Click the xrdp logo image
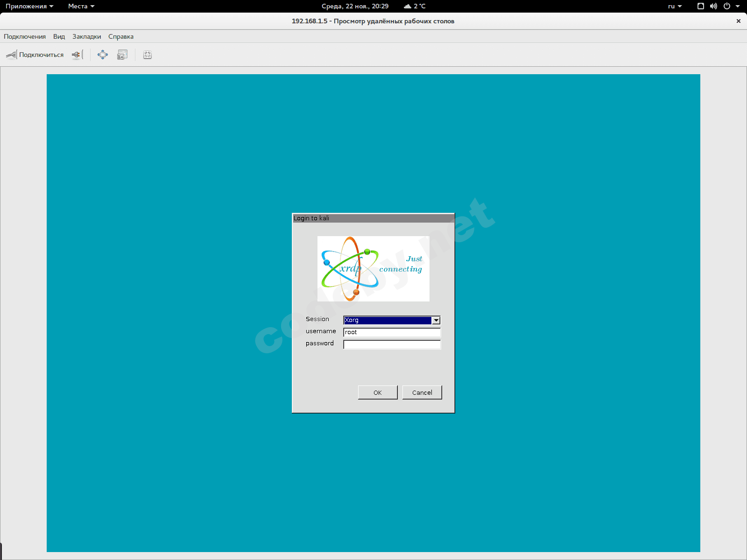The image size is (747, 560). pos(373,269)
